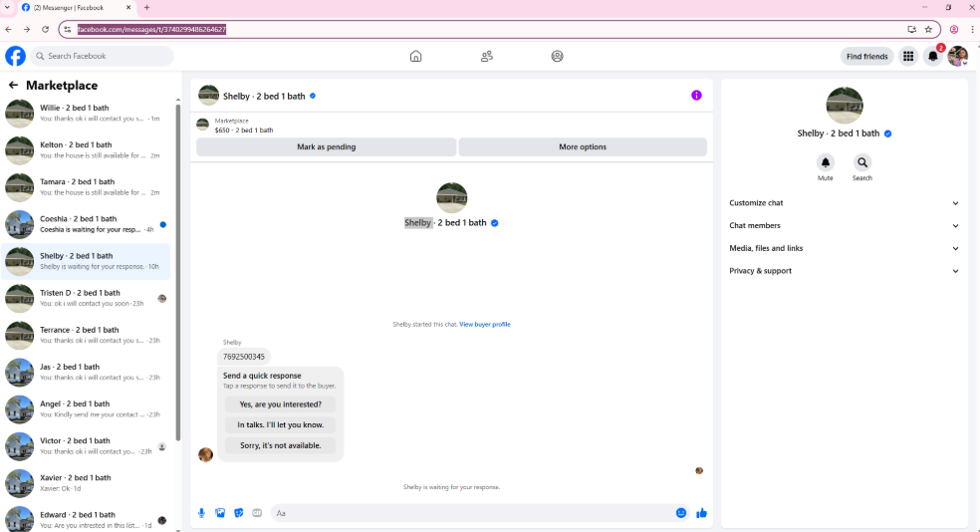Send quick response Sorry, it's not available.
Screen dimensions: 980x532
point(280,445)
